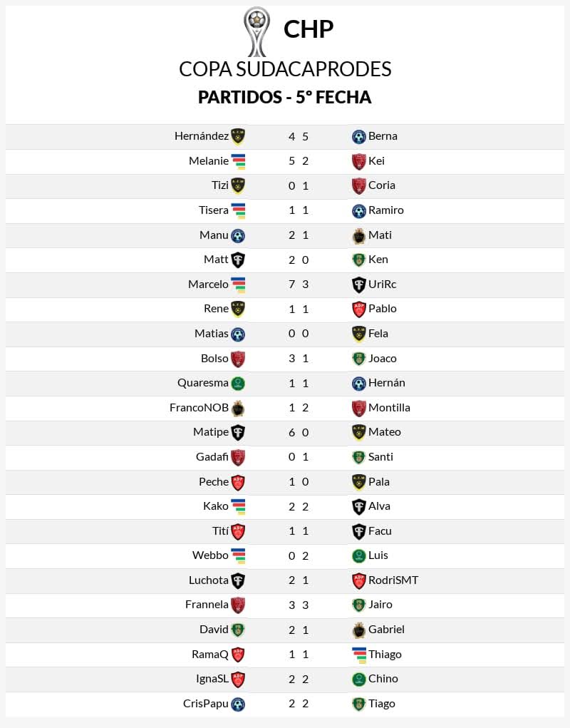Click the green round badge beside Luis
Screen dimensions: 570x728
358,555
